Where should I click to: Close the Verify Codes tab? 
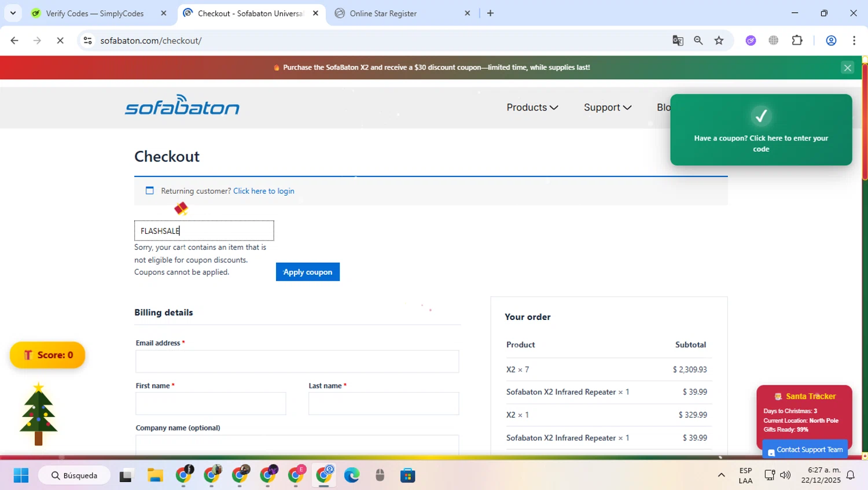point(163,13)
